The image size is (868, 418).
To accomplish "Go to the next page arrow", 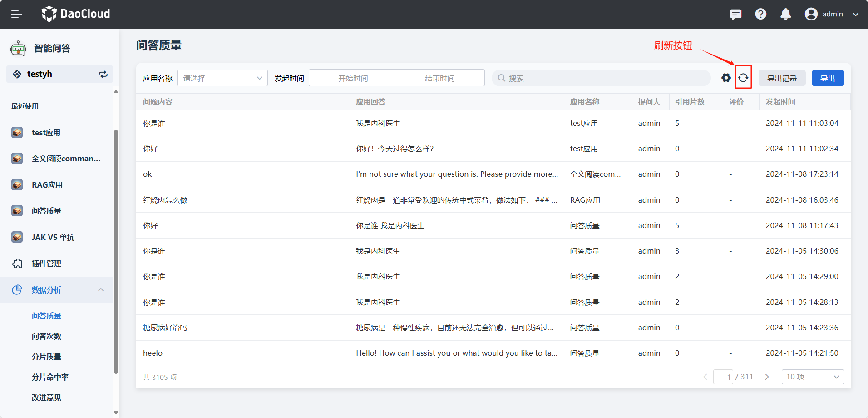I will 767,377.
